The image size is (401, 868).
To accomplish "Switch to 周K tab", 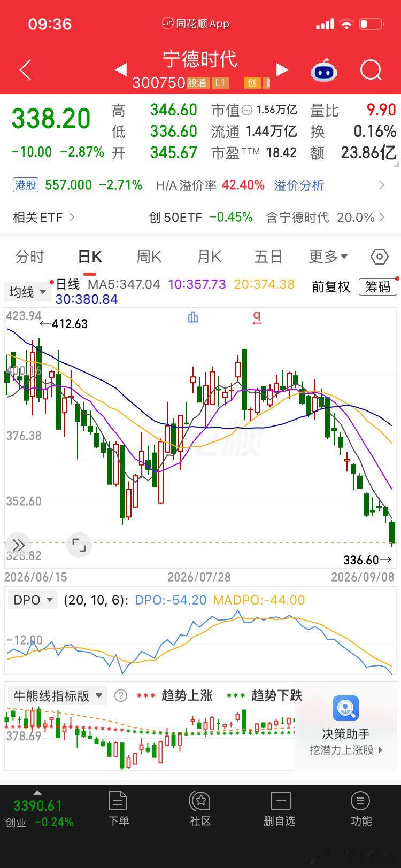I will click(x=149, y=257).
